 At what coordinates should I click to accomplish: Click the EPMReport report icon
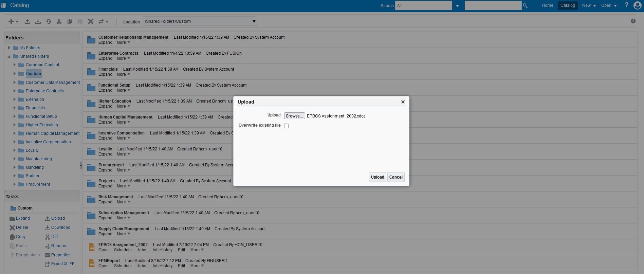click(x=91, y=263)
